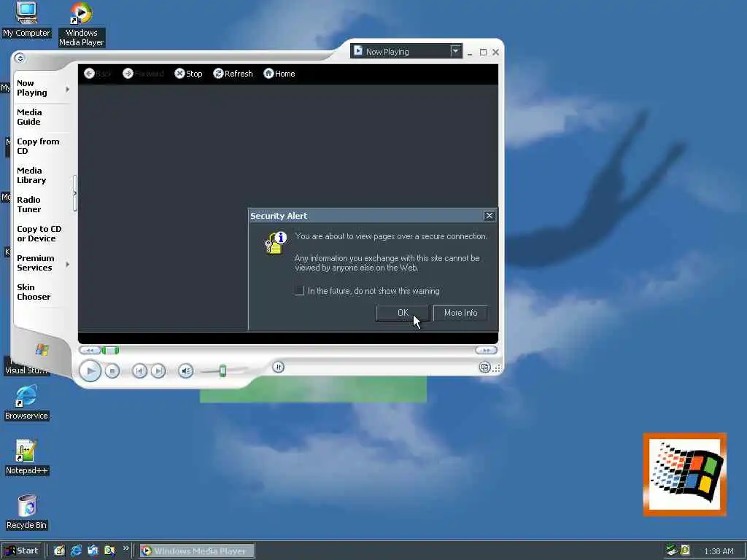Go to the Home page
The image size is (747, 560).
coord(279,74)
